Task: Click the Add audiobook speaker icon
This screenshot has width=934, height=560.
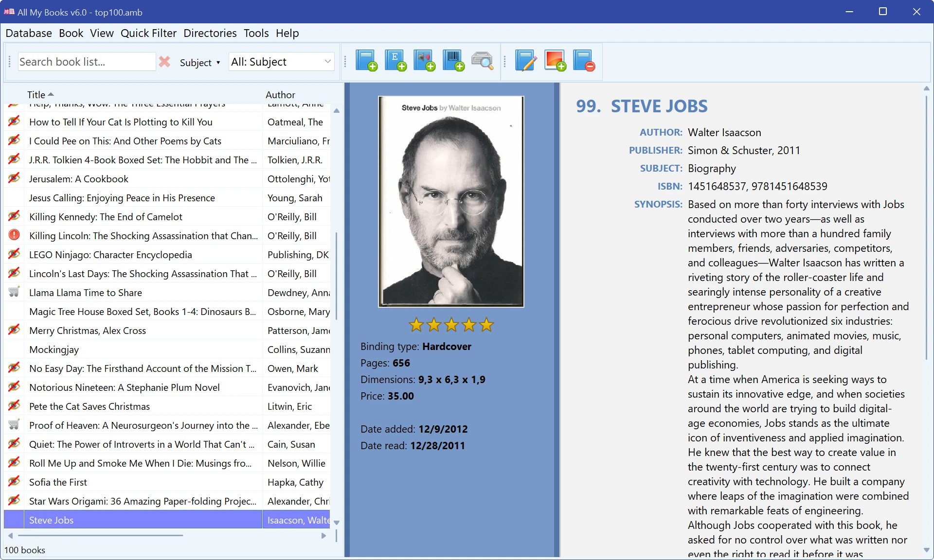Action: pyautogui.click(x=425, y=61)
